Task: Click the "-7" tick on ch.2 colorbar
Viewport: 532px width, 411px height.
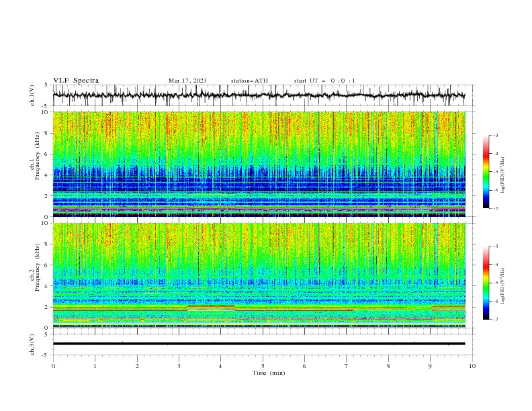Action: tap(496, 319)
